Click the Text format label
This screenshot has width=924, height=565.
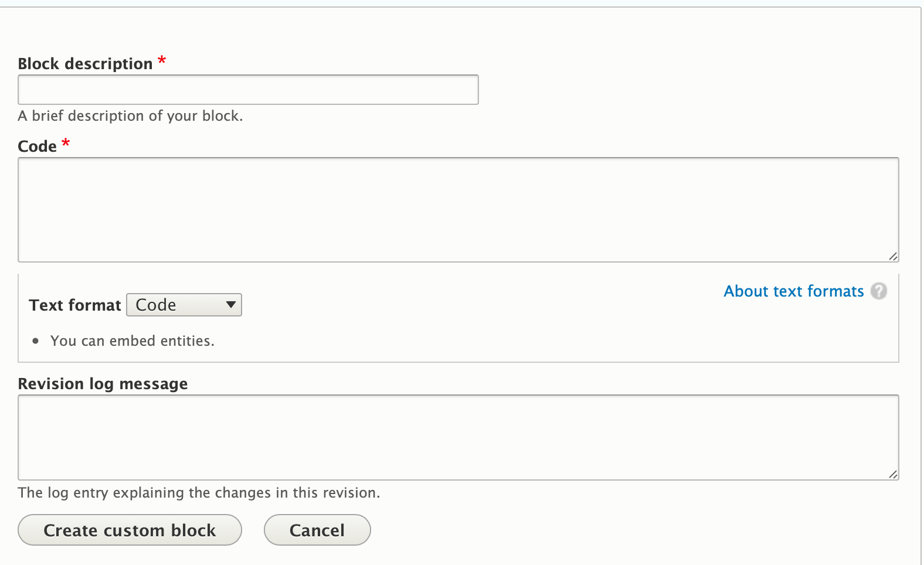(75, 305)
